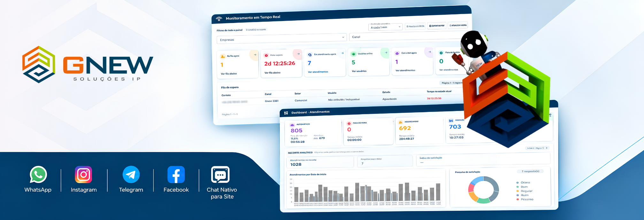Viewport: 644px width, 220px height.
Task: Click the 'Índice de satisfação' card
Action: coord(483,160)
